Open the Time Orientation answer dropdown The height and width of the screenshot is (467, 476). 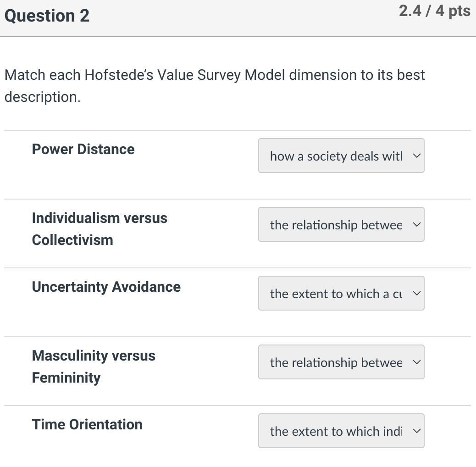[x=341, y=431]
